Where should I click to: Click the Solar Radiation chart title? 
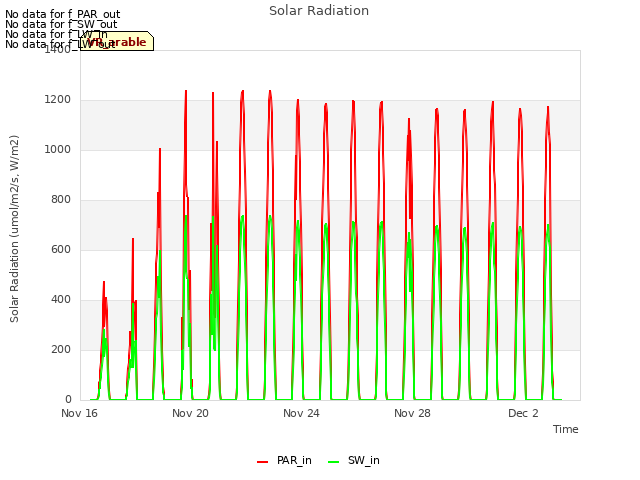(319, 11)
